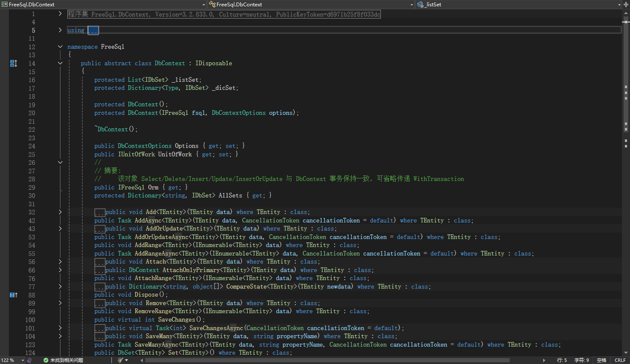Expand the Attach<TEntity> method on line 56
630x364 pixels.
pyautogui.click(x=60, y=261)
